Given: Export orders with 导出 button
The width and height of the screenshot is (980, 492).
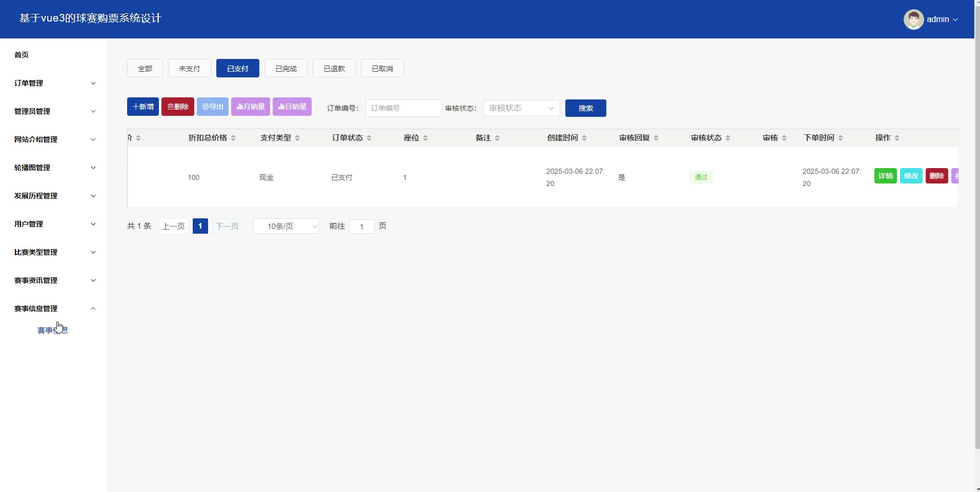Looking at the screenshot, I should click(x=212, y=107).
